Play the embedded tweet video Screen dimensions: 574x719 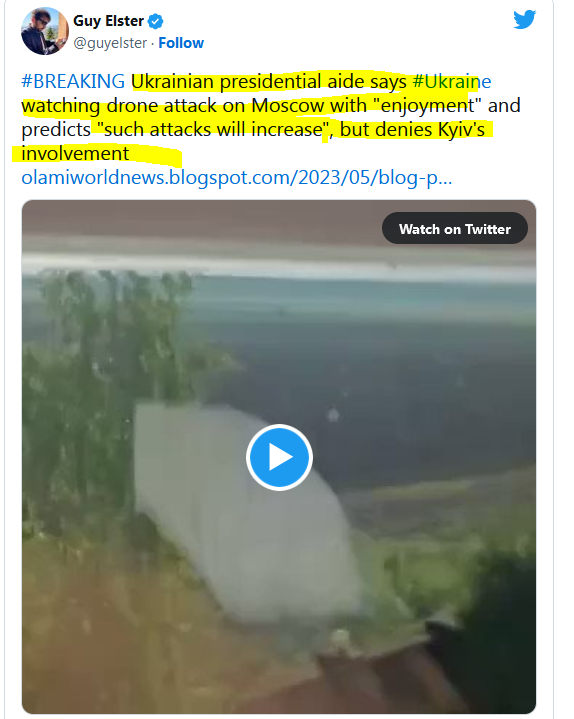pyautogui.click(x=279, y=457)
